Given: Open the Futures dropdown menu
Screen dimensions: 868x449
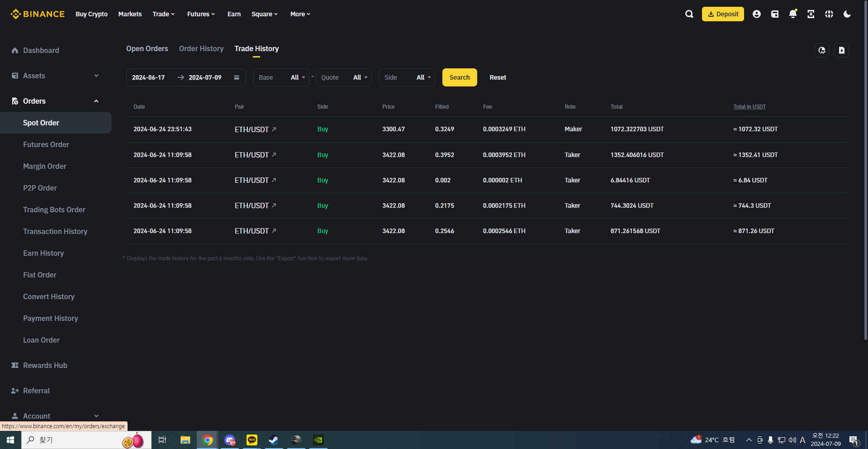Looking at the screenshot, I should [x=201, y=14].
